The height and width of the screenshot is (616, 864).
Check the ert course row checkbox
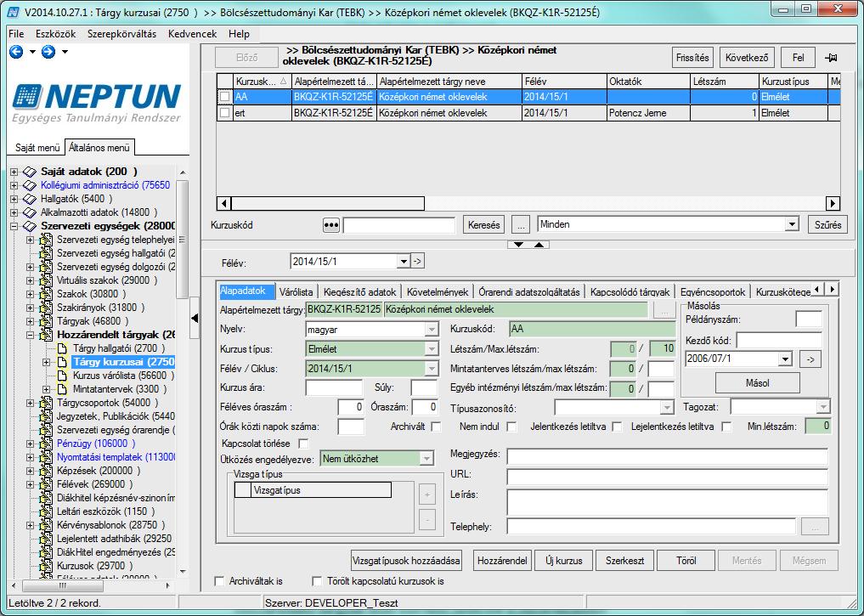pos(225,113)
